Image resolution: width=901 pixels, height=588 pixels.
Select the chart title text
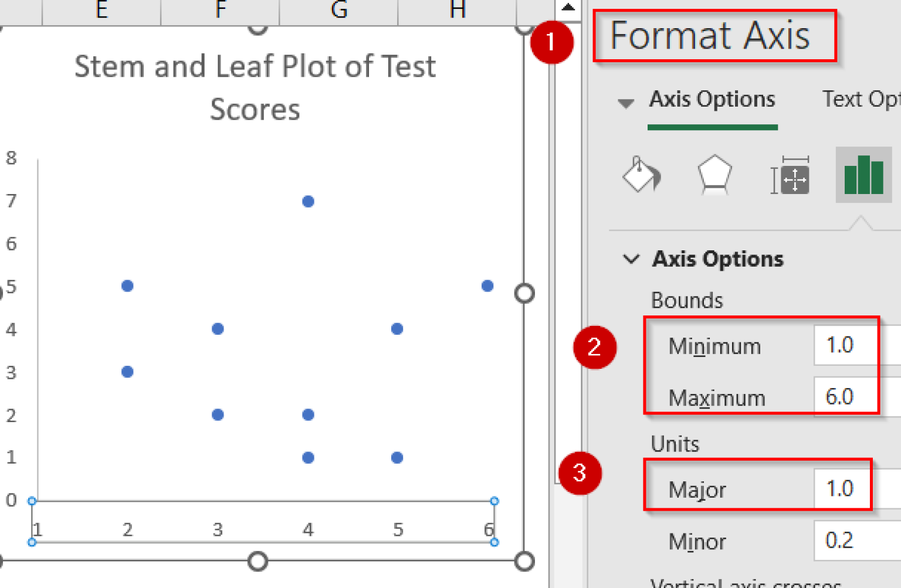click(x=255, y=87)
